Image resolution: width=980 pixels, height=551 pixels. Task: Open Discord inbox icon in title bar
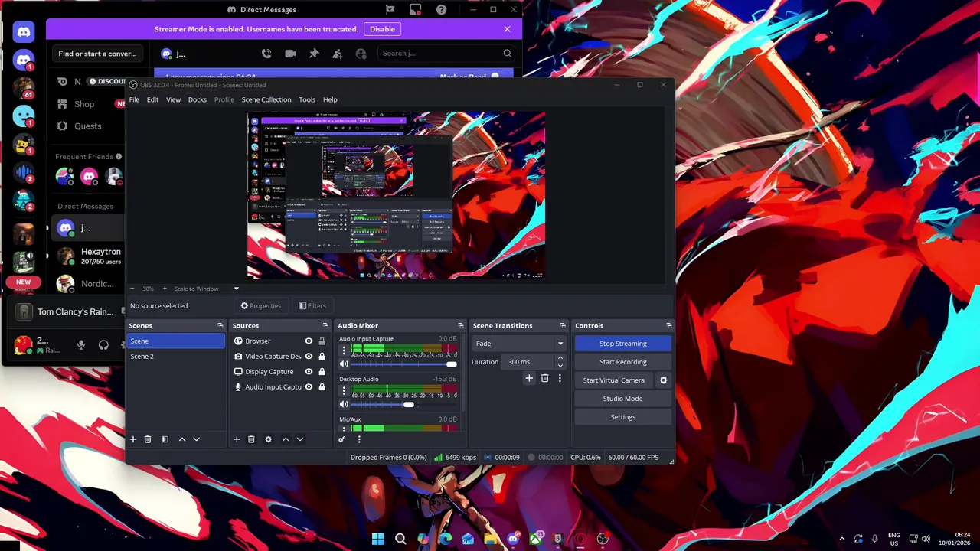pyautogui.click(x=416, y=10)
